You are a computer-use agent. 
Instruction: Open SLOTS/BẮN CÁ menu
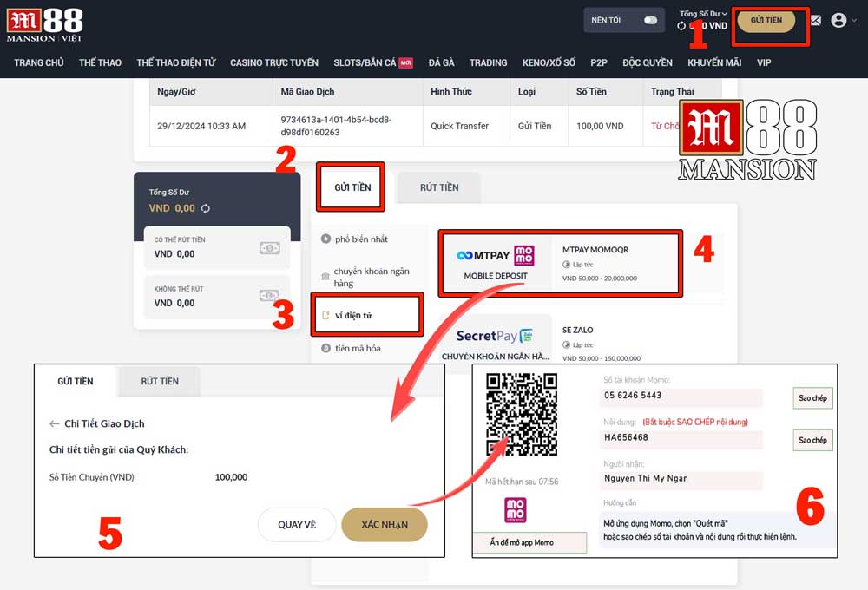(x=372, y=62)
